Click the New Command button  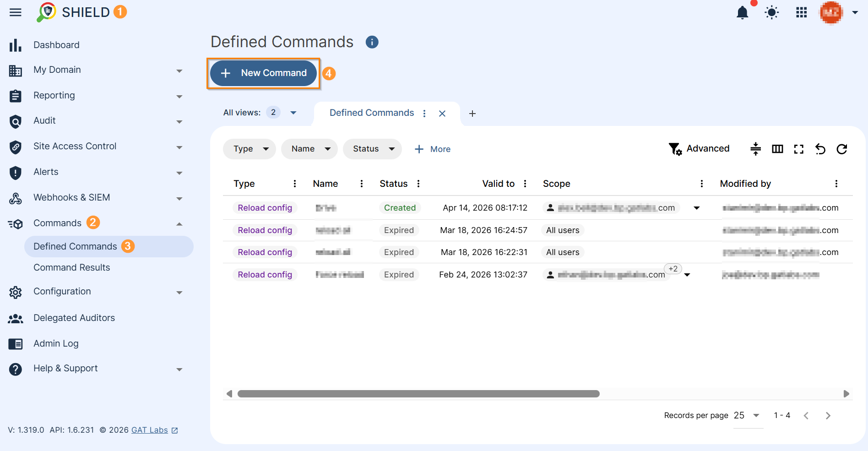[263, 73]
